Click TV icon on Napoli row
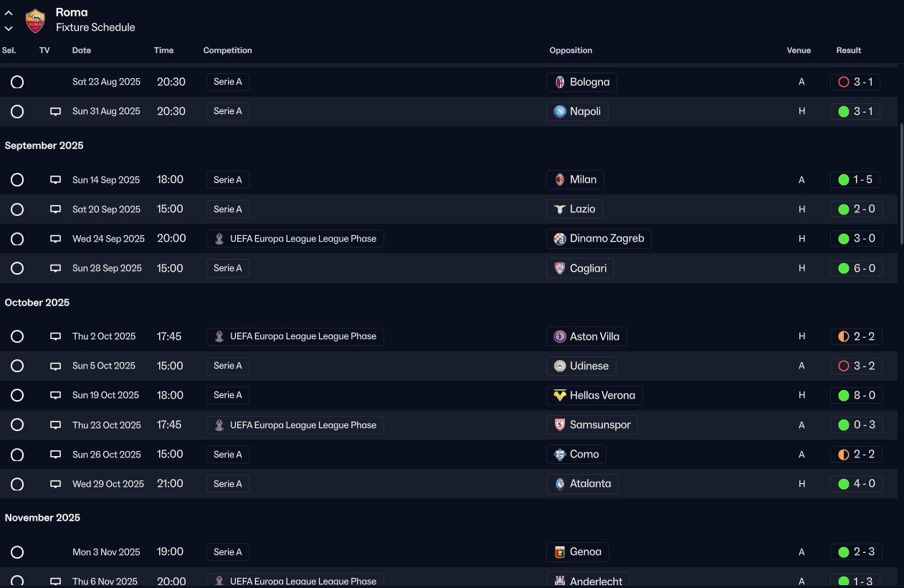 (x=55, y=112)
